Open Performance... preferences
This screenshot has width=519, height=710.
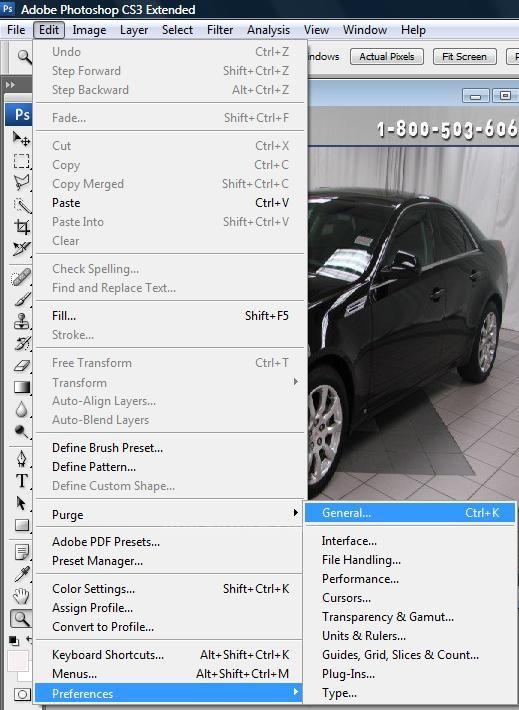[410, 579]
